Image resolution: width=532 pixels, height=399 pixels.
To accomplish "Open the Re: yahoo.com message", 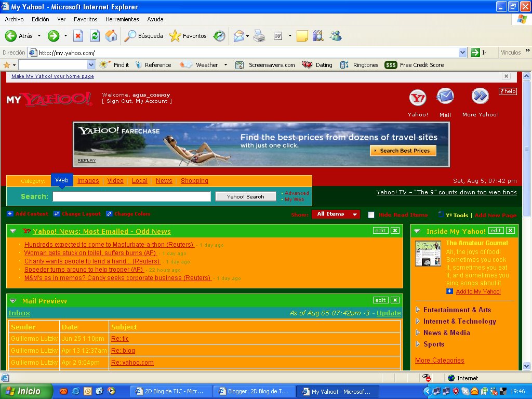I will (x=132, y=362).
